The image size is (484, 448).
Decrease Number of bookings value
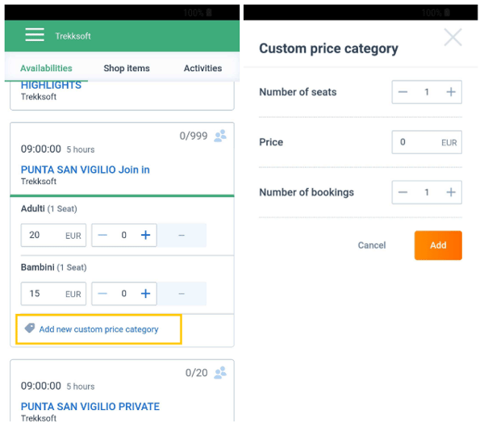click(x=403, y=192)
